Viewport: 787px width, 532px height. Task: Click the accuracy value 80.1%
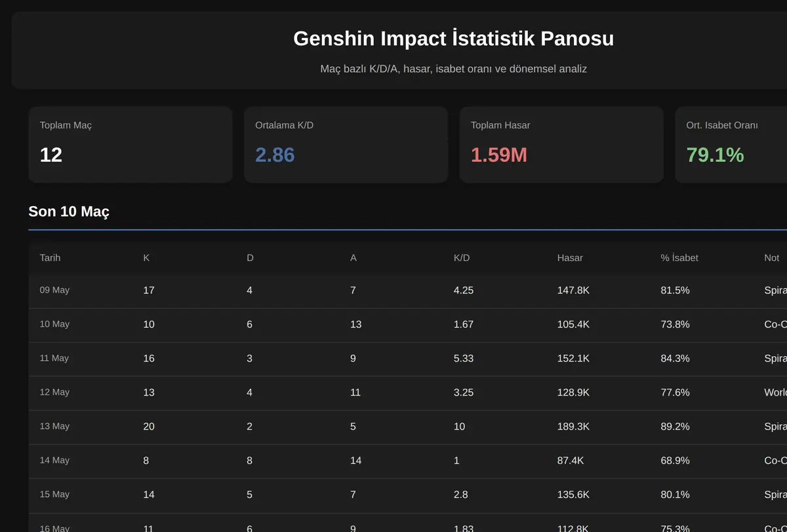pyautogui.click(x=676, y=495)
